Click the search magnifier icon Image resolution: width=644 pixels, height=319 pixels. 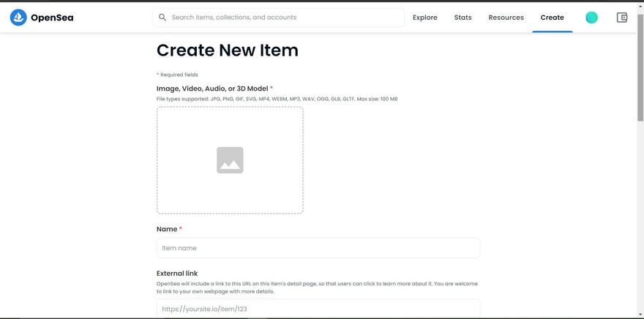coord(162,18)
